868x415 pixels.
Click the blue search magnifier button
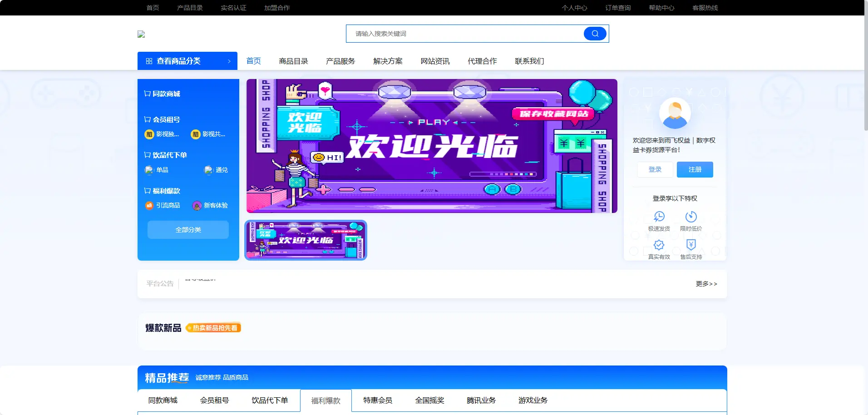tap(595, 34)
